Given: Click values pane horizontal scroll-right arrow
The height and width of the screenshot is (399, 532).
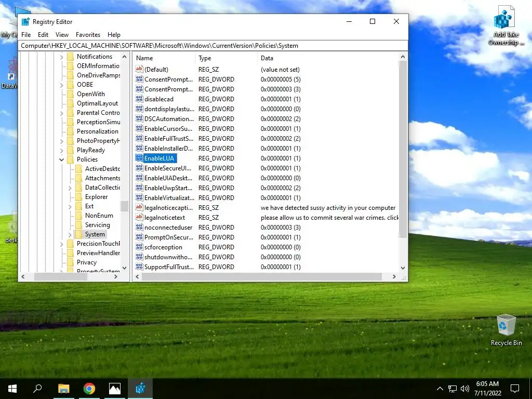Looking at the screenshot, I should (394, 277).
